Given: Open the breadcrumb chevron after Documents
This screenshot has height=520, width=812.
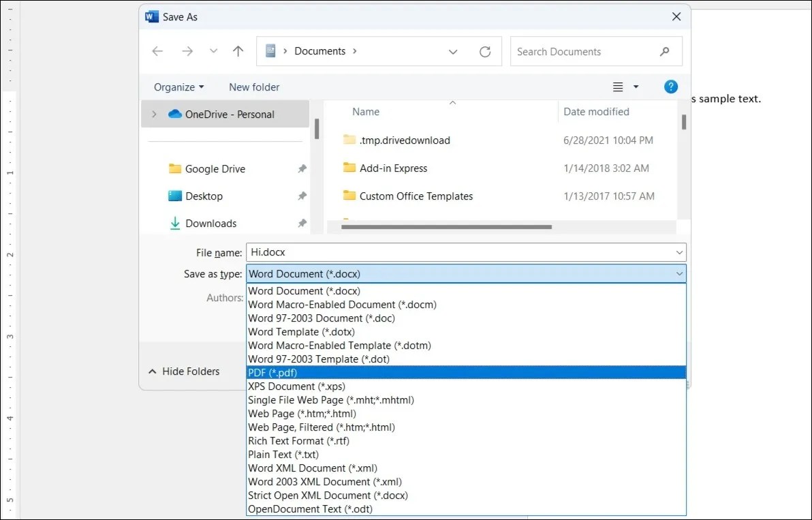Looking at the screenshot, I should (x=356, y=51).
